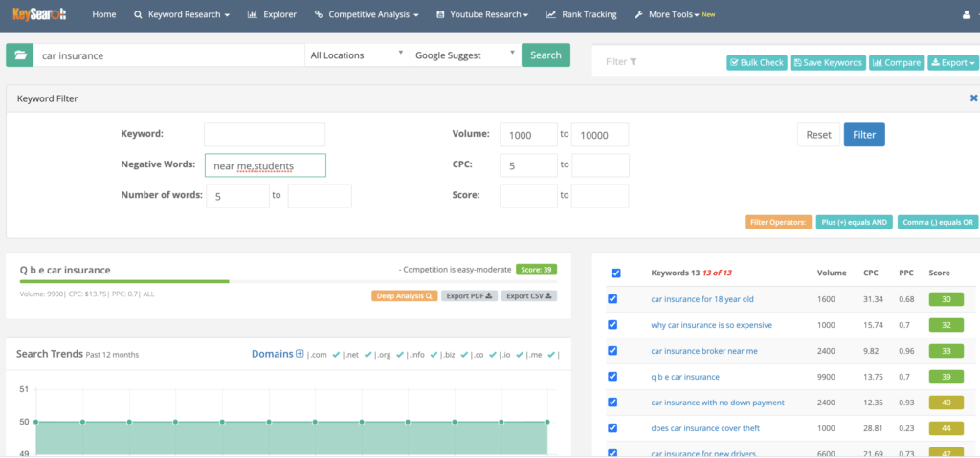980x458 pixels.
Task: Open keyword link 'q b e car insurance'
Action: [685, 377]
